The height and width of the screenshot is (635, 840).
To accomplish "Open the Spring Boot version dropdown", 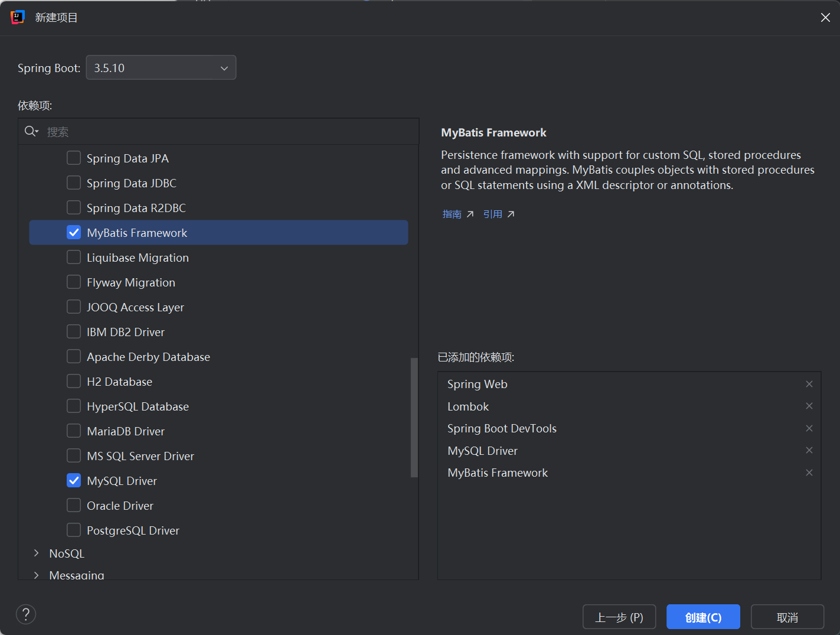I will pyautogui.click(x=161, y=68).
